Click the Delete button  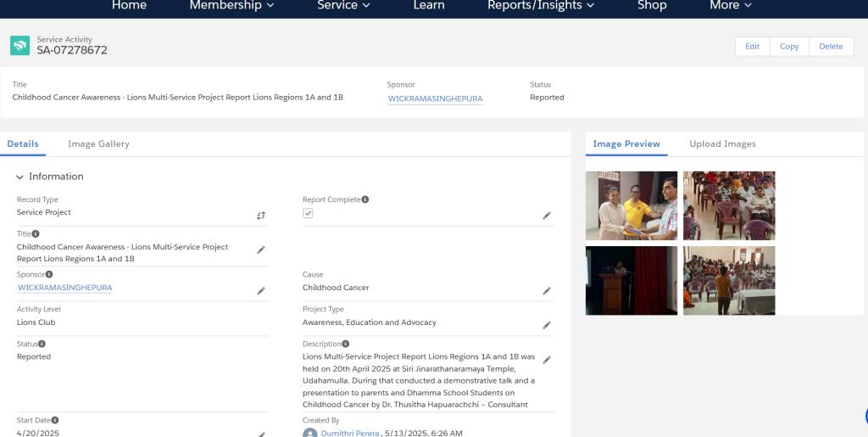(x=831, y=47)
